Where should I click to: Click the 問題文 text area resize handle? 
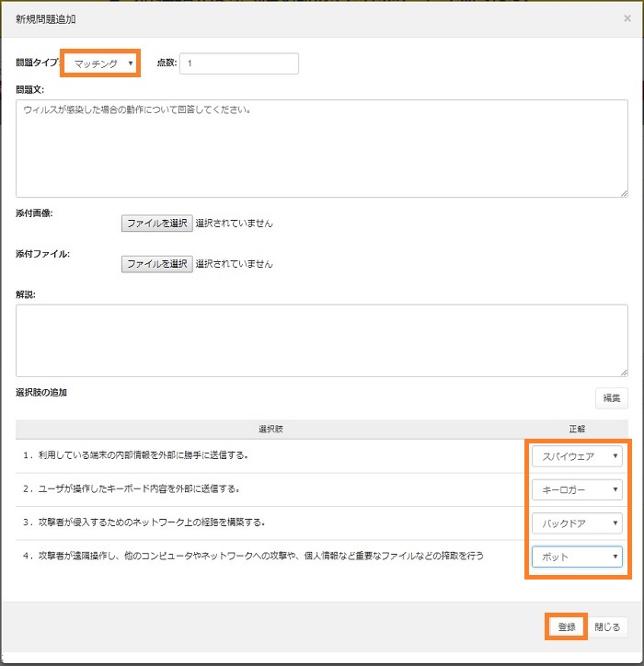click(624, 192)
